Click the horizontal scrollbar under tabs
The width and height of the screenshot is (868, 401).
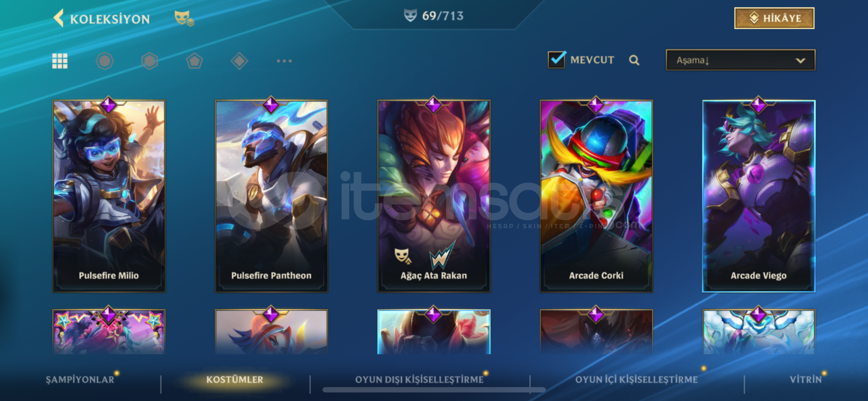[x=434, y=390]
